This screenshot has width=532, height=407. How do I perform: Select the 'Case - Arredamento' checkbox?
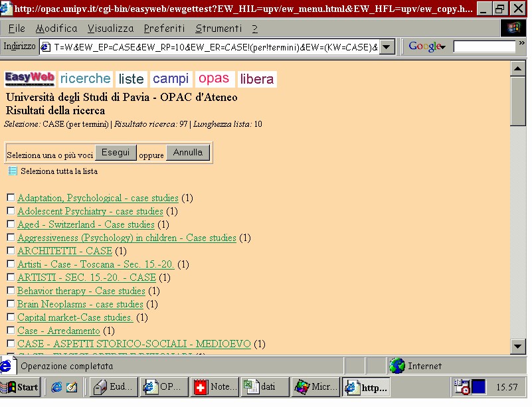pyautogui.click(x=11, y=330)
